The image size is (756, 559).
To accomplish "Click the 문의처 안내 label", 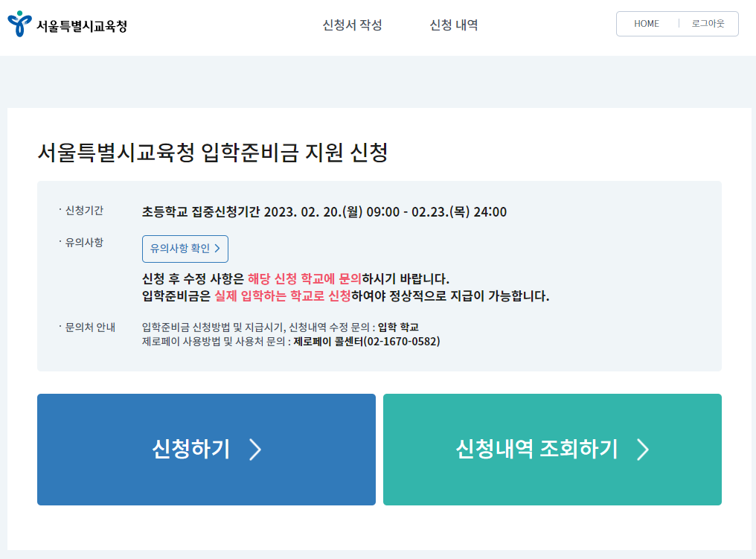I will [x=90, y=328].
